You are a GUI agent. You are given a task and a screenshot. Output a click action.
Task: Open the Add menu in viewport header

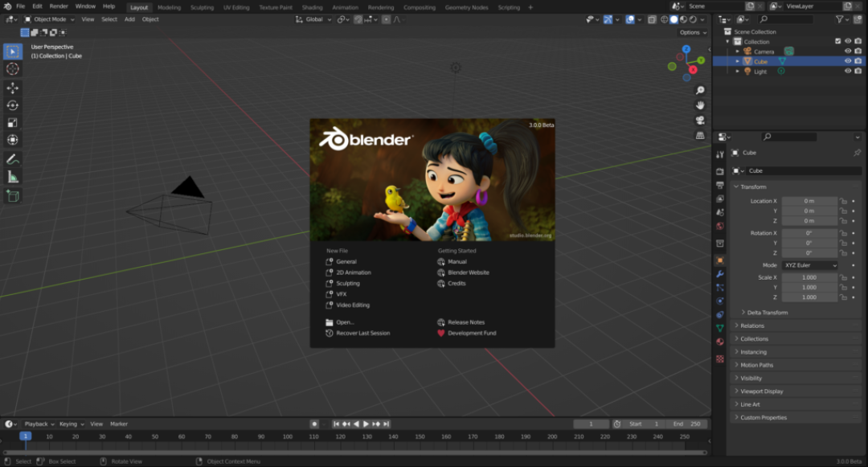point(129,19)
